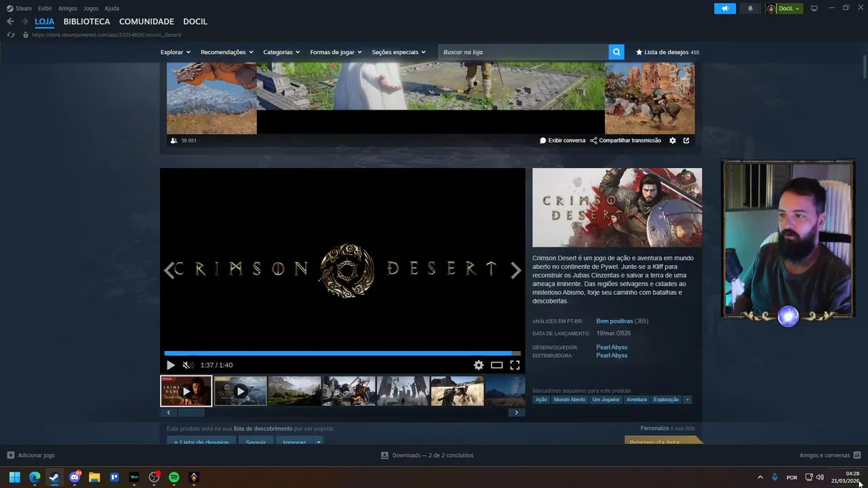Screen dimensions: 868x488
Task: Open Bem positivas reviews link
Action: [x=614, y=321]
